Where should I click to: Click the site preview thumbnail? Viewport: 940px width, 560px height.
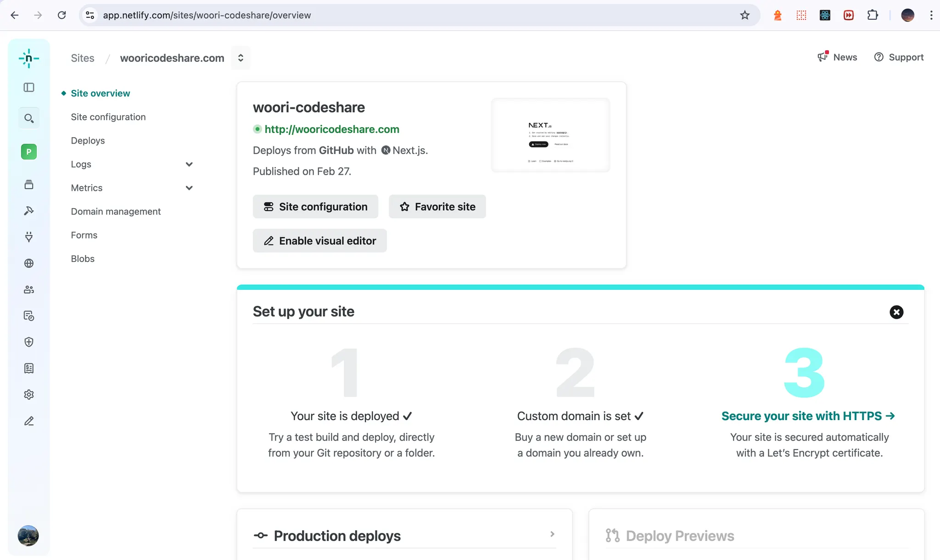point(550,135)
